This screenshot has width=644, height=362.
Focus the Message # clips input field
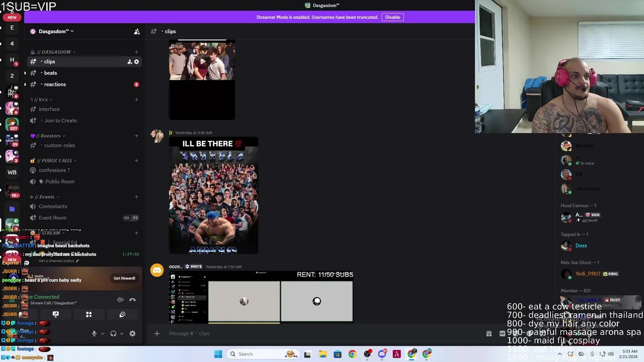(x=322, y=333)
